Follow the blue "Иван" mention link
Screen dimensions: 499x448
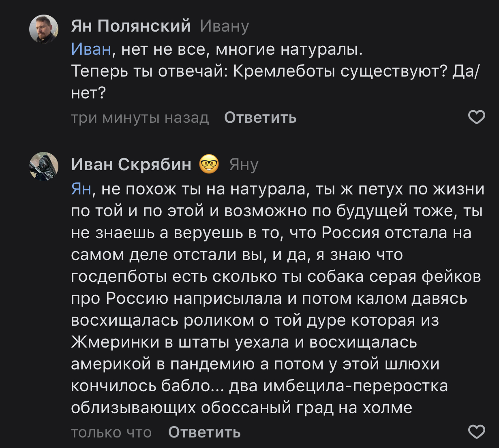point(91,49)
